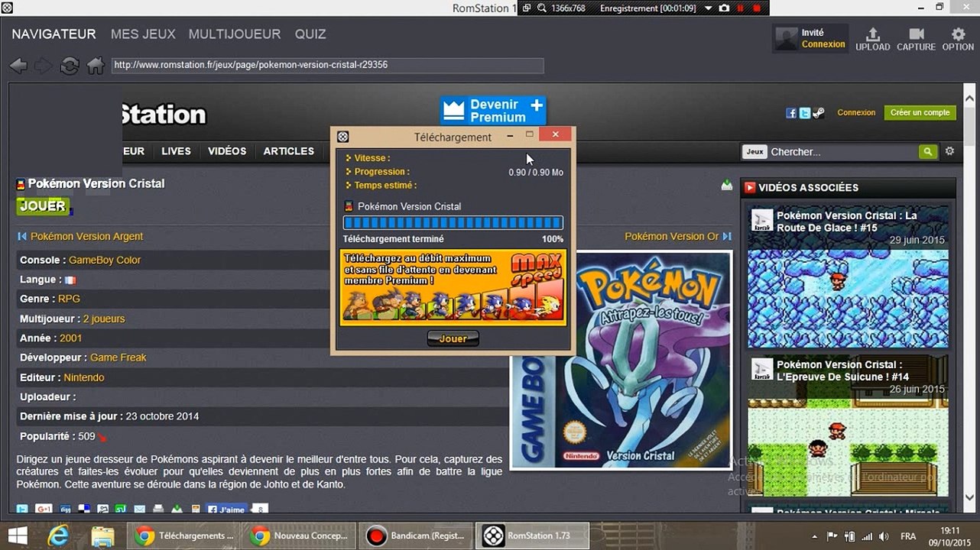Open the Connexion link next to Créer un compte
The height and width of the screenshot is (550, 980).
point(856,112)
